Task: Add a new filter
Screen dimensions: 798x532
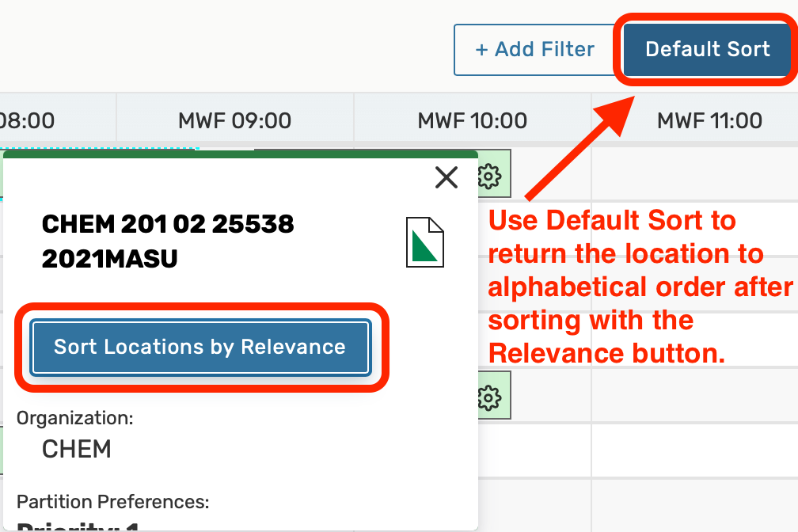Action: pyautogui.click(x=534, y=50)
